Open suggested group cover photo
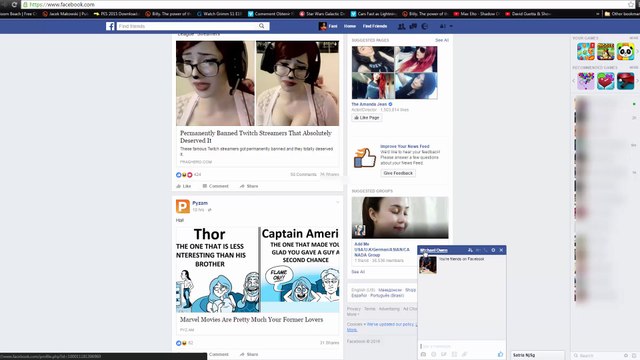 coord(400,218)
